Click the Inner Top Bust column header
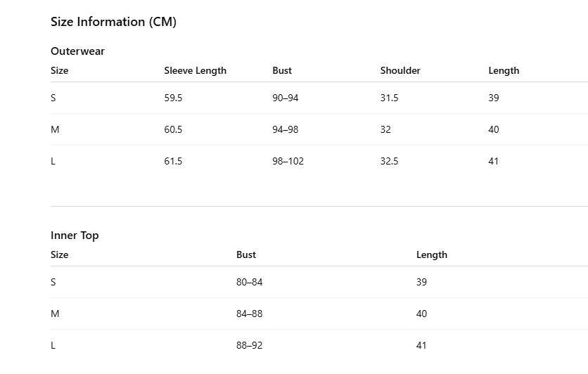588x374 pixels. click(246, 254)
